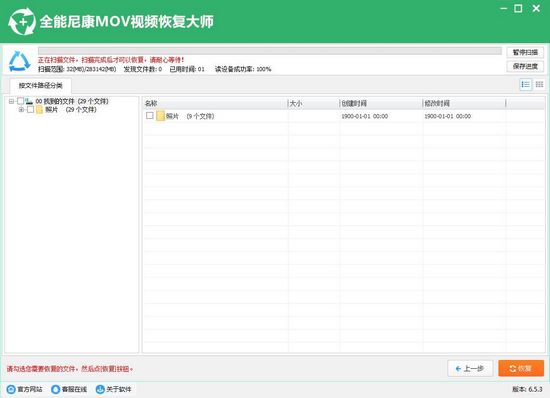
Task: Click modified time cell of 照片 row
Action: point(448,116)
